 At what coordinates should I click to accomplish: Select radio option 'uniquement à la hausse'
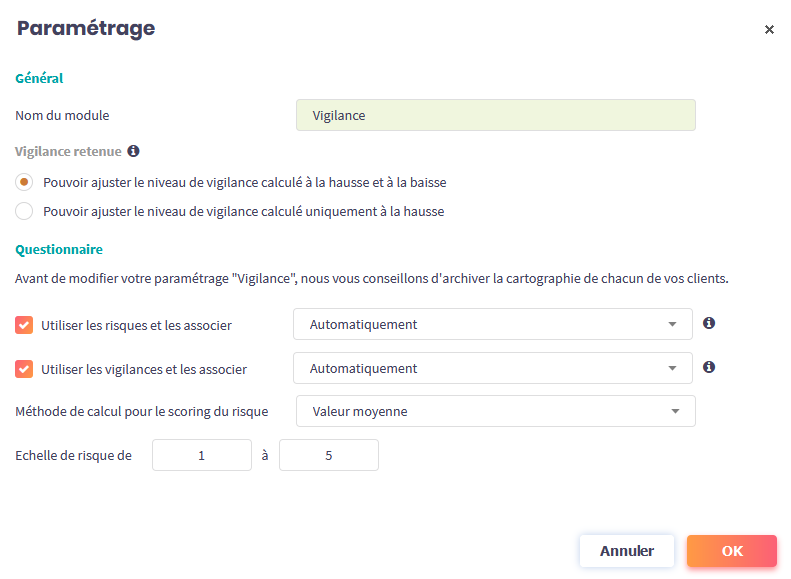25,211
